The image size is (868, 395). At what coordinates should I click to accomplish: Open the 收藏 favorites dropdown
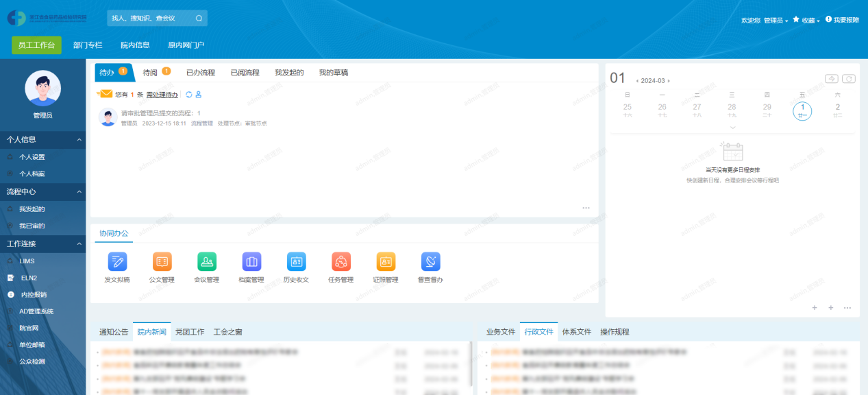click(x=807, y=21)
